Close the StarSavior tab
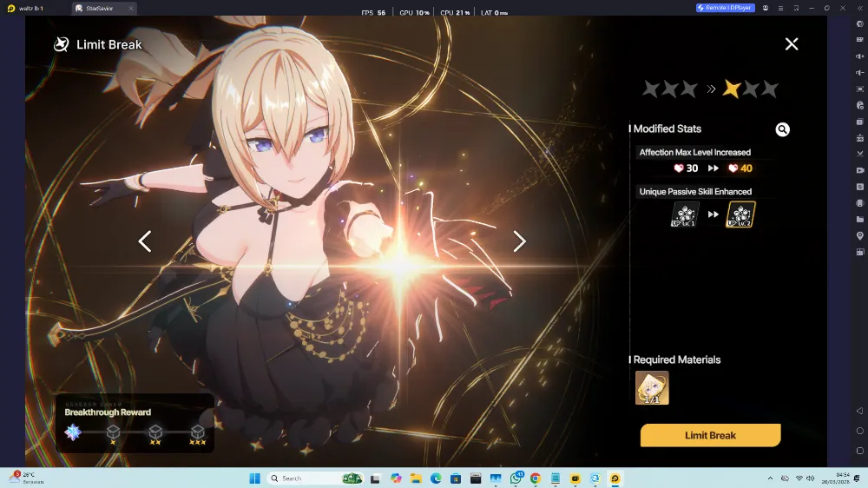 (x=131, y=9)
